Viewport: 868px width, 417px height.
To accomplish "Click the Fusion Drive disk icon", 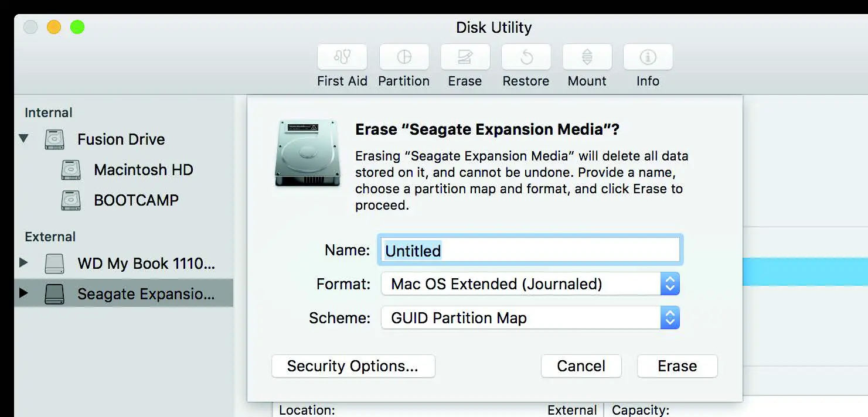I will [55, 139].
